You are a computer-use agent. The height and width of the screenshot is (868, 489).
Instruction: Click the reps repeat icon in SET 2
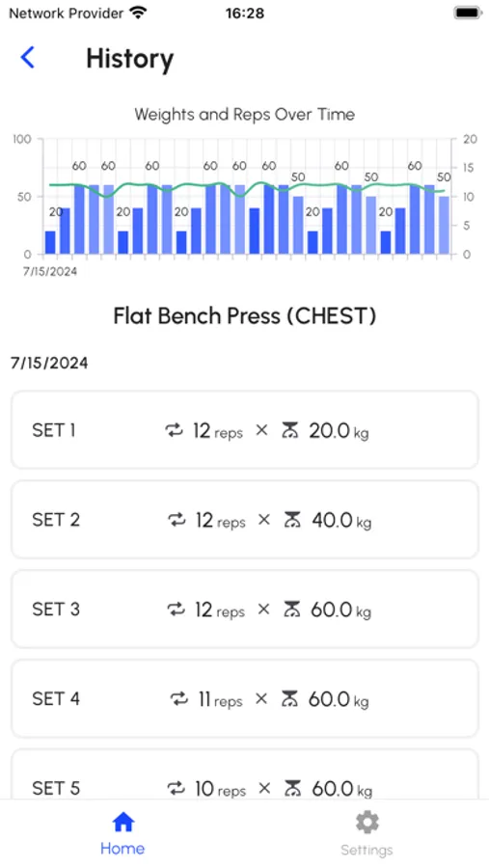pyautogui.click(x=177, y=519)
